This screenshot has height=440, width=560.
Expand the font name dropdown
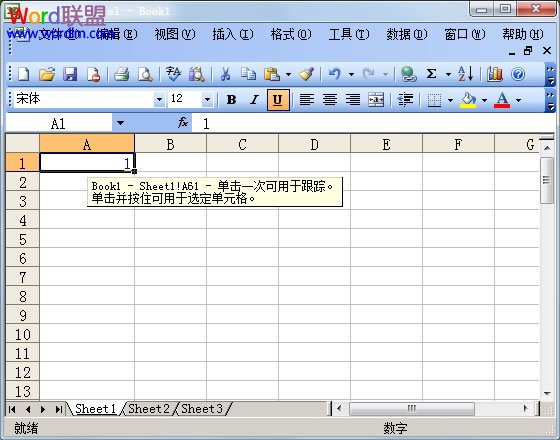pos(159,100)
